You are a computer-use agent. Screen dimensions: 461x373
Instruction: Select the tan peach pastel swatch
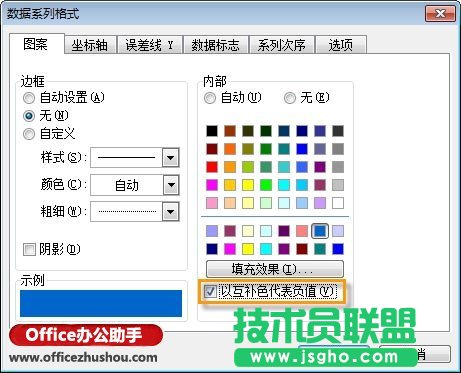point(230,203)
